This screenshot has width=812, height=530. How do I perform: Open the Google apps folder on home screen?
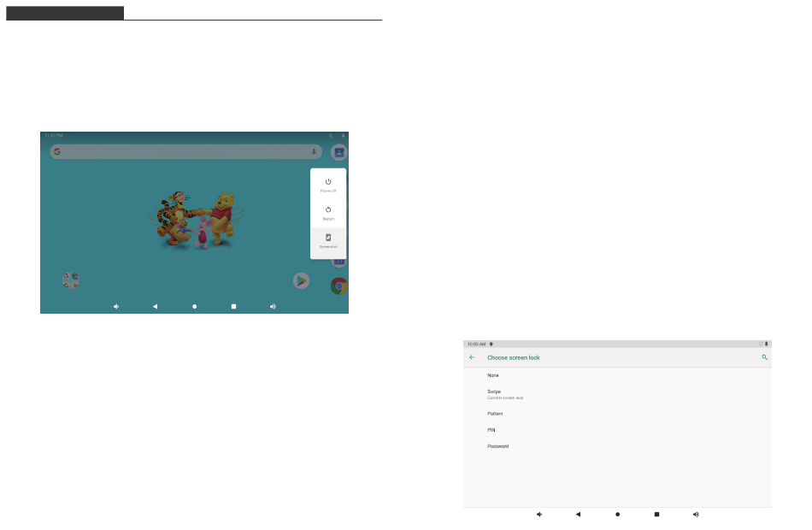[71, 280]
